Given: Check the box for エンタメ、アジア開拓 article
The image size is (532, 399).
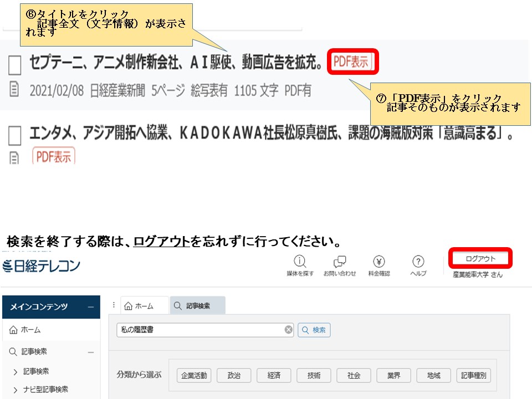Looking at the screenshot, I should tap(14, 136).
